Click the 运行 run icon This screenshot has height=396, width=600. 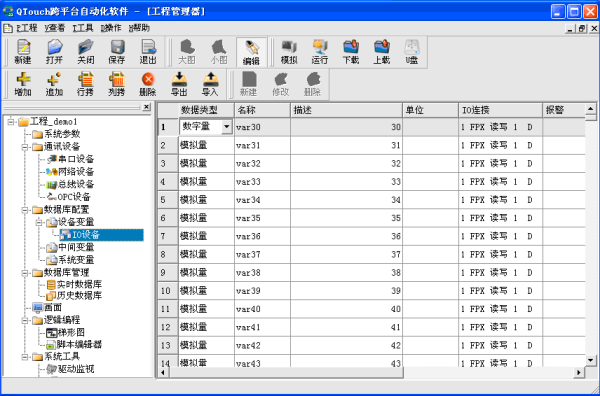pyautogui.click(x=320, y=52)
